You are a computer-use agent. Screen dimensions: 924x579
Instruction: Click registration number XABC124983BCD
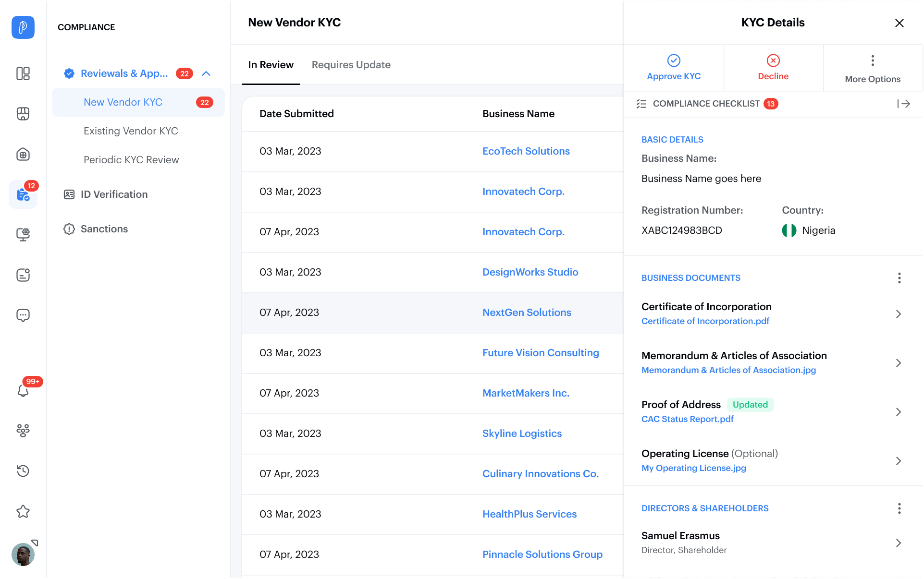681,230
